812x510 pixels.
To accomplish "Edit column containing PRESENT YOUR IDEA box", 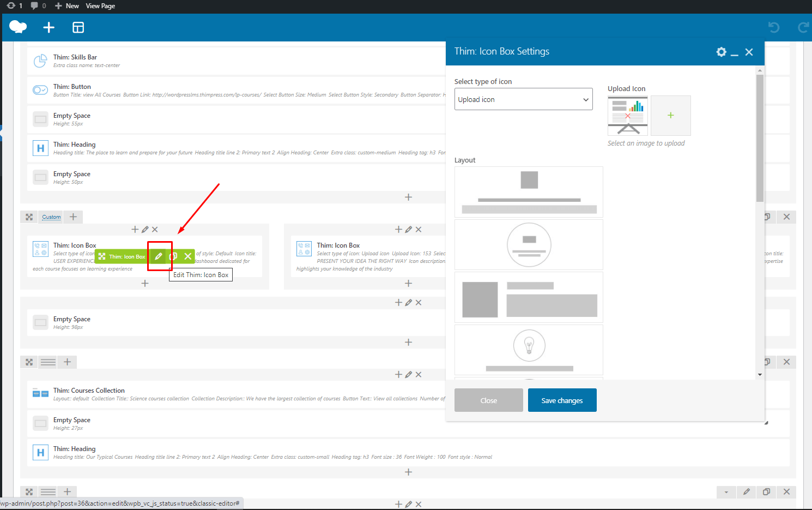I will [409, 230].
